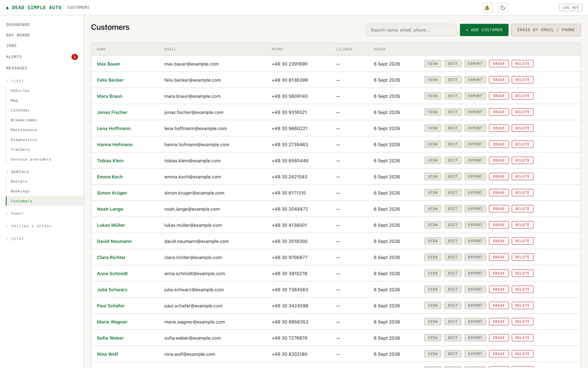Erase Anna Schmidt's data

pos(499,273)
